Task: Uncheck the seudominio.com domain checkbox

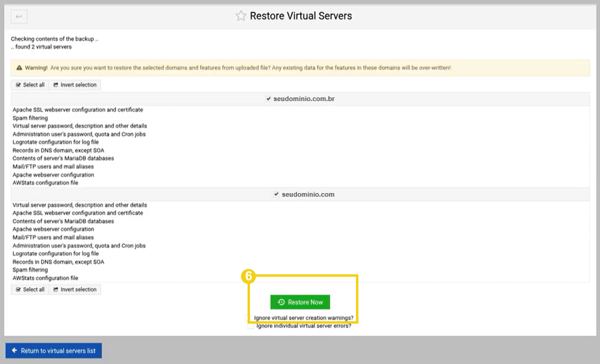Action: point(276,194)
